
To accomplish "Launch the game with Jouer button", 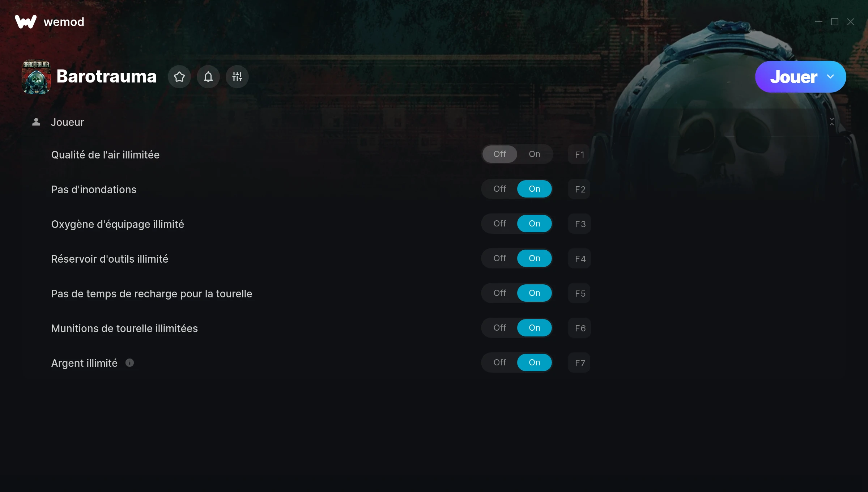I will click(x=793, y=77).
